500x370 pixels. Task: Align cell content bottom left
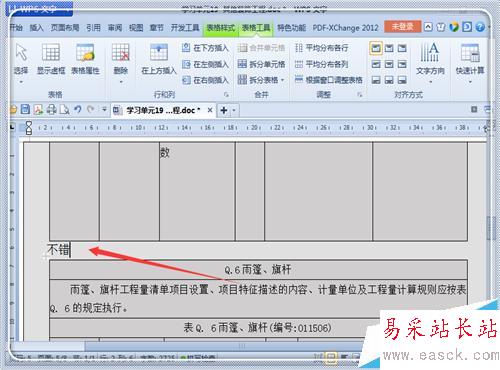pyautogui.click(x=376, y=80)
